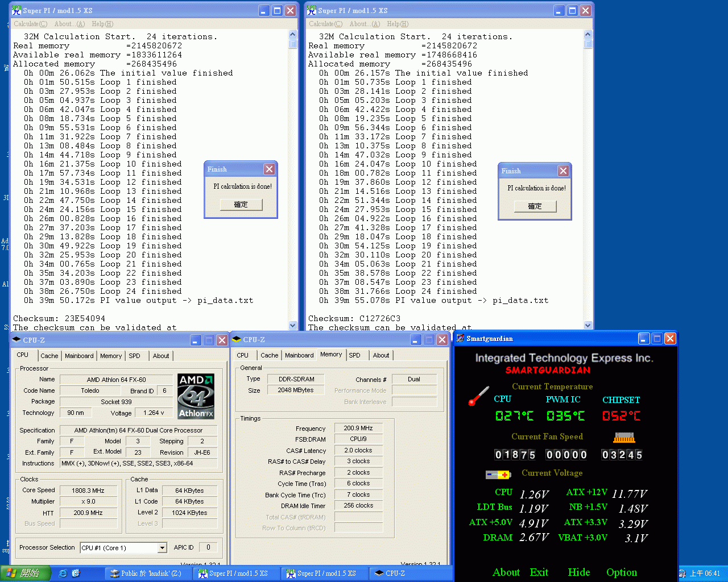The height and width of the screenshot is (582, 728).
Task: Click the DRAM 2.67V voltage reading
Action: 534,538
